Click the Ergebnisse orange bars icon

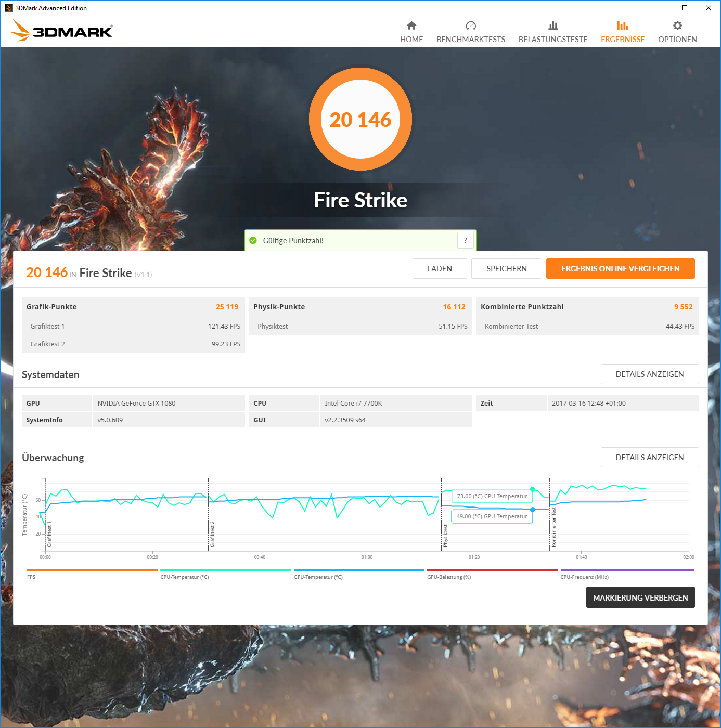623,25
